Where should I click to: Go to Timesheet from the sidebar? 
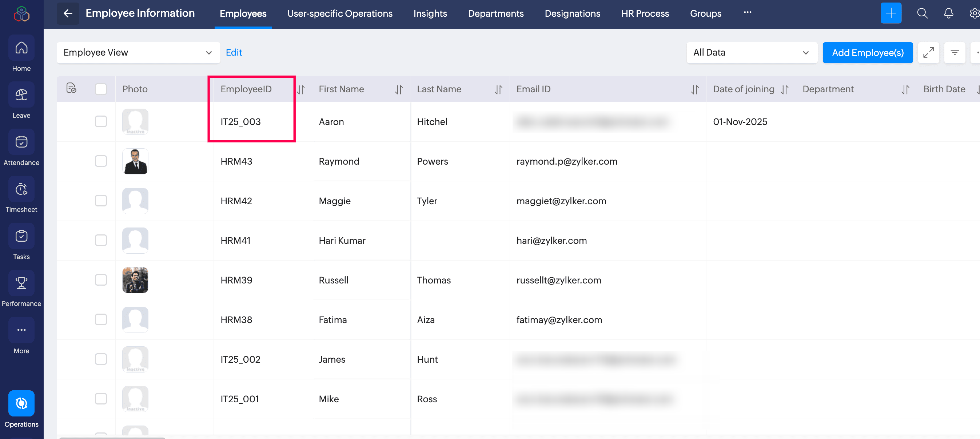click(21, 189)
